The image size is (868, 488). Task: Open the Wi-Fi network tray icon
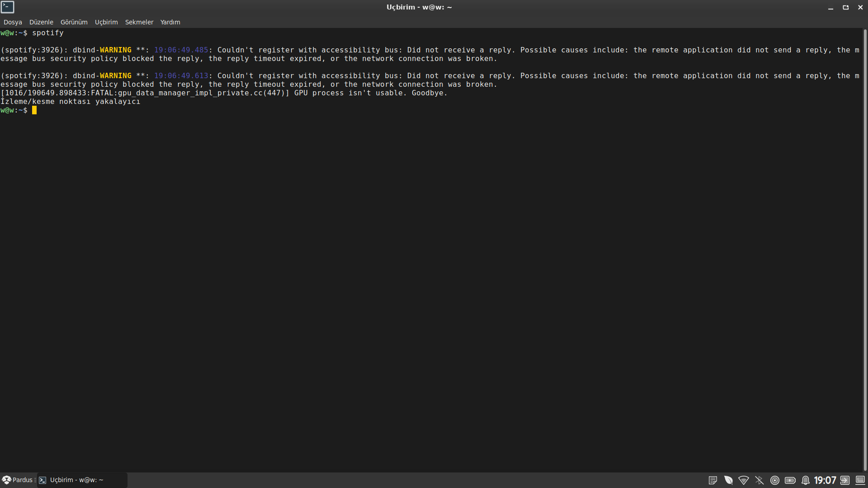pos(744,480)
